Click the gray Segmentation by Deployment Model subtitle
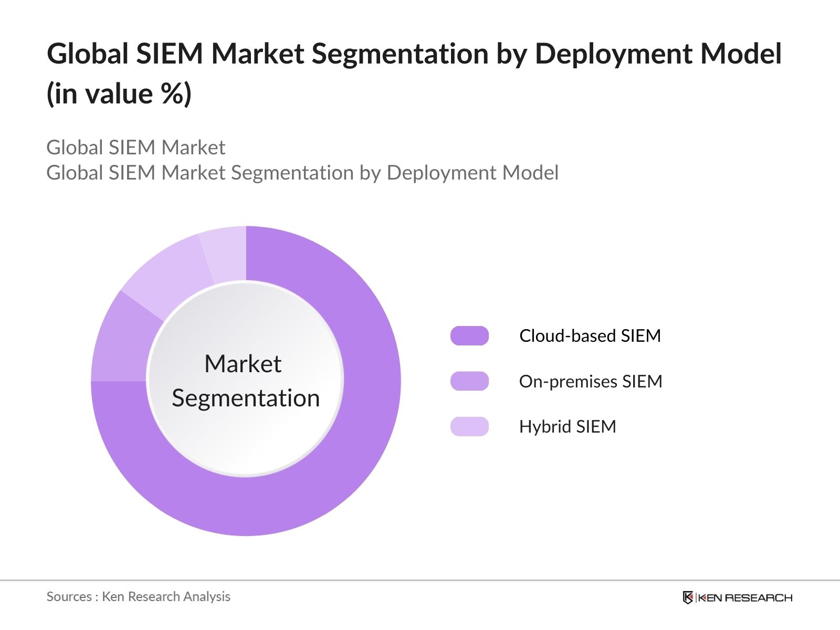Screen dimensions: 840x630 tap(302, 173)
